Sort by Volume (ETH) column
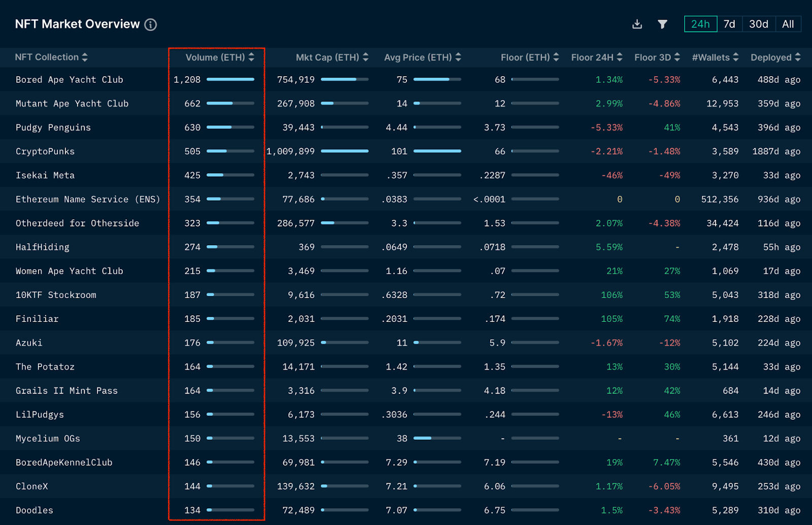 pos(220,57)
